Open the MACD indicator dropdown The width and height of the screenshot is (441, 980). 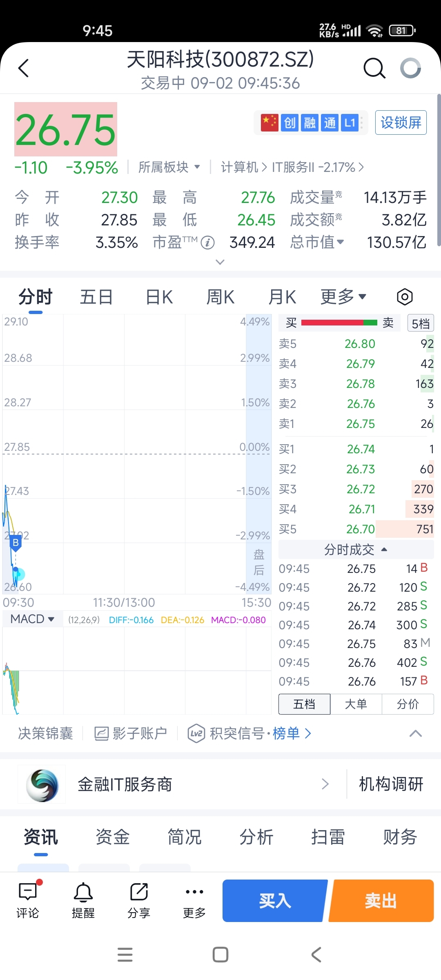tap(33, 619)
